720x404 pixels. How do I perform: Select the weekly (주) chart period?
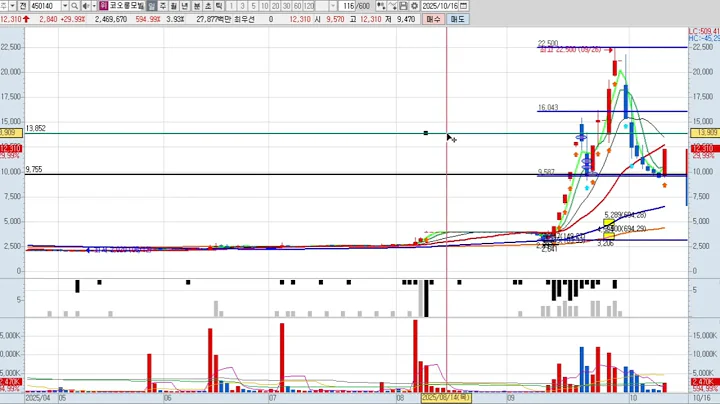pos(163,6)
